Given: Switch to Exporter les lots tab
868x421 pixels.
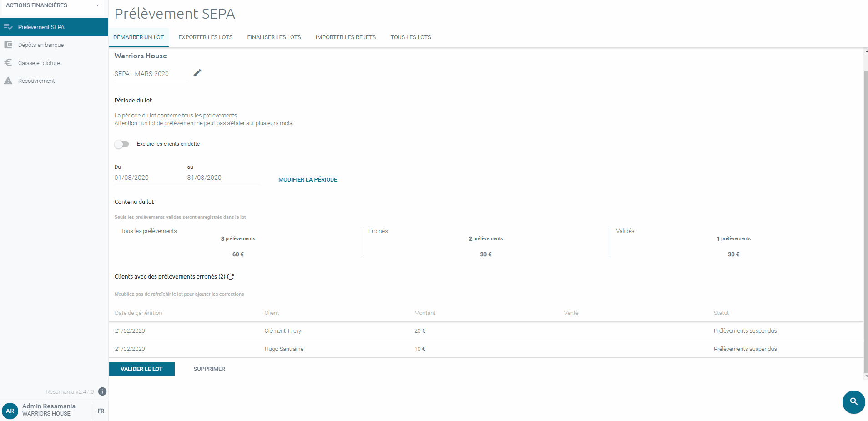Looking at the screenshot, I should (205, 37).
